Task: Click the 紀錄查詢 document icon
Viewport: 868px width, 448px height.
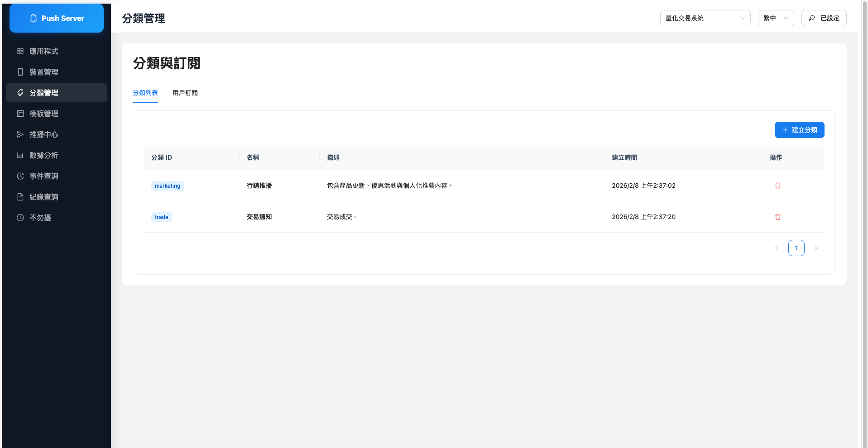Action: 20,197
